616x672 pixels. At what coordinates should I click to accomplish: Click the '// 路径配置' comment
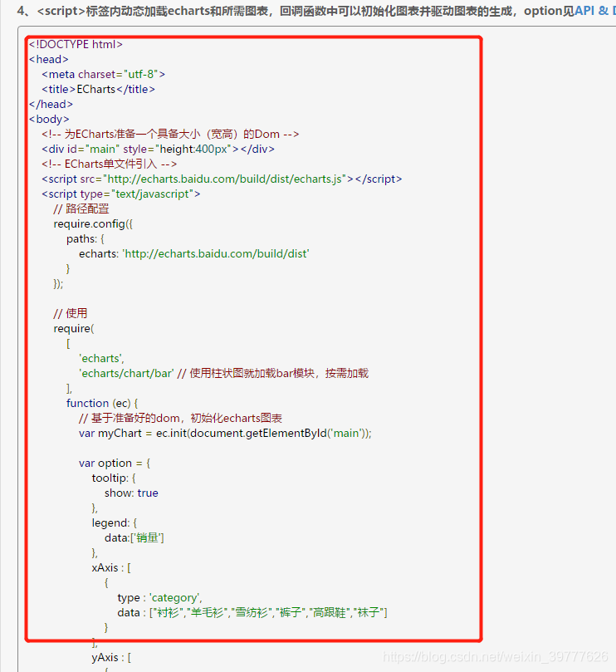coord(81,209)
